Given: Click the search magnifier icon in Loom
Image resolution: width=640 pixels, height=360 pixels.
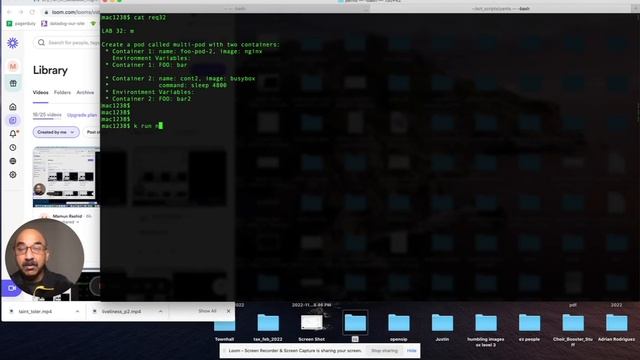Looking at the screenshot, I should [x=41, y=42].
